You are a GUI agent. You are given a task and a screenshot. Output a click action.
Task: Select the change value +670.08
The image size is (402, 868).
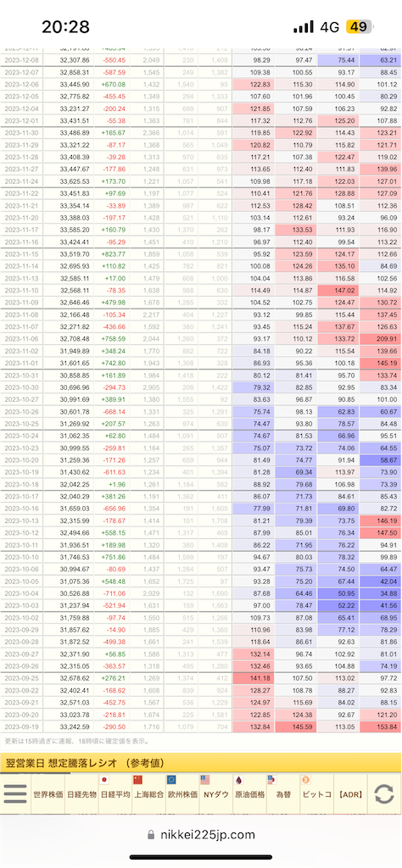click(x=114, y=84)
